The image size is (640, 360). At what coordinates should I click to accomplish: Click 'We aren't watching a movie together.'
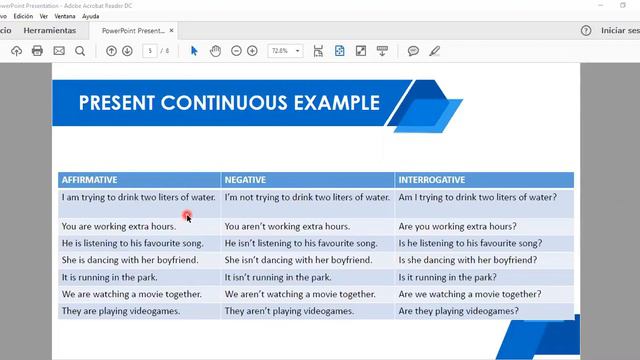pos(300,294)
